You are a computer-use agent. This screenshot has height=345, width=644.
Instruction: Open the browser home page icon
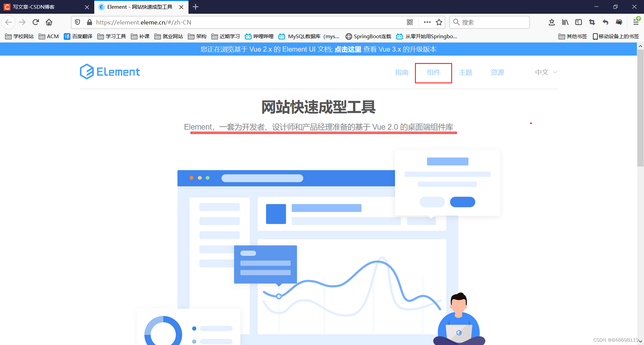[x=49, y=22]
